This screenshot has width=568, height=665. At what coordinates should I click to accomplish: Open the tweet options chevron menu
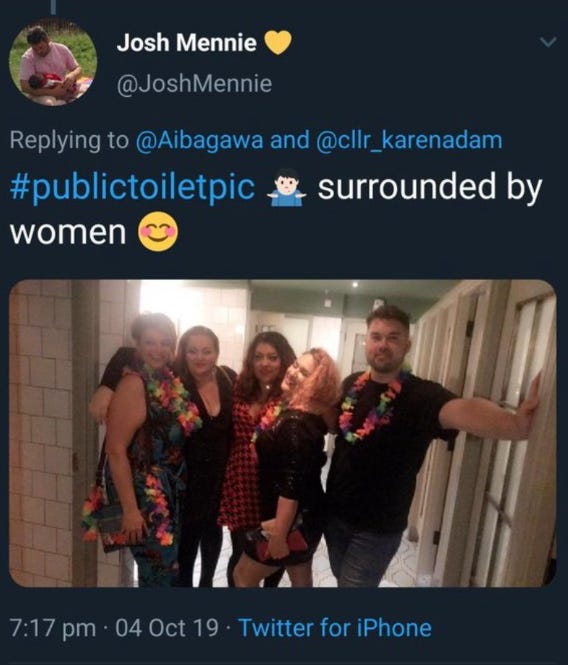point(548,42)
